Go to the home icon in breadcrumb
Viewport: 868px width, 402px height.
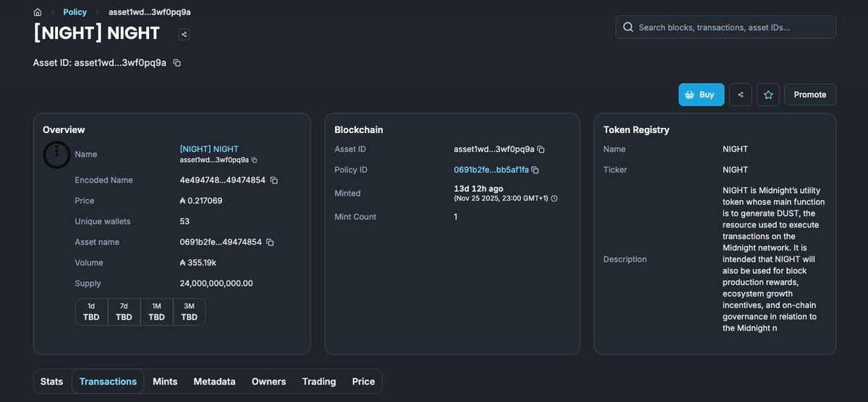coord(38,12)
